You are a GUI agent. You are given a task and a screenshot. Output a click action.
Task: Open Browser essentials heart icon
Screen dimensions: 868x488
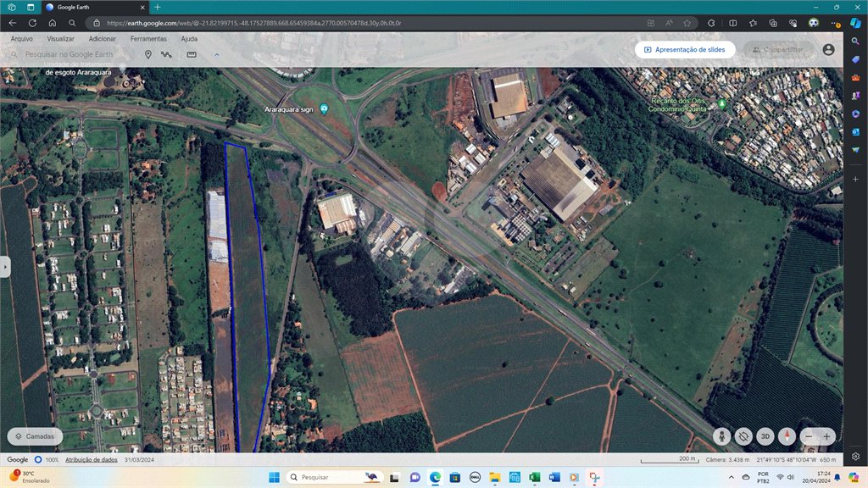pos(793,23)
